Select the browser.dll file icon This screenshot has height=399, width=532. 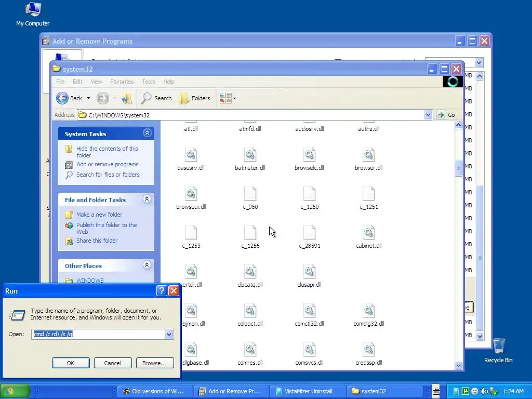tap(368, 155)
